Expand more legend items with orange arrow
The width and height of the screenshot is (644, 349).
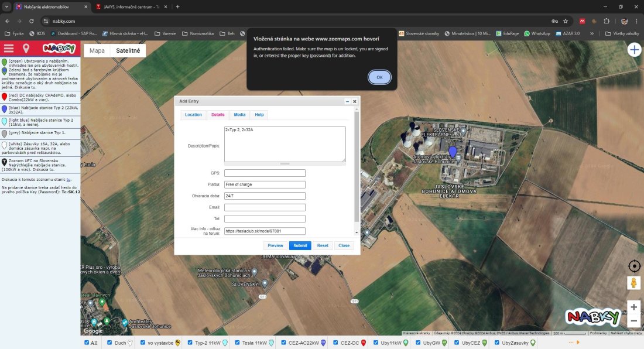[x=578, y=343]
